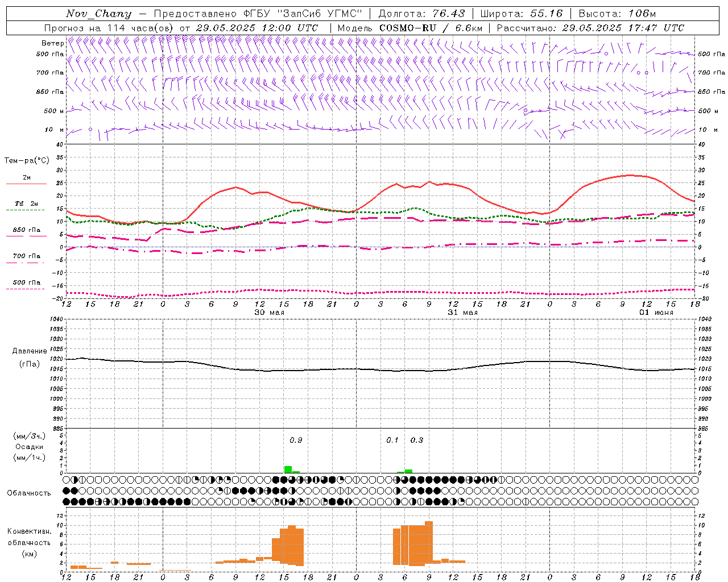Click the '01 июня' date label
Image resolution: width=728 pixels, height=582 pixels.
click(656, 313)
